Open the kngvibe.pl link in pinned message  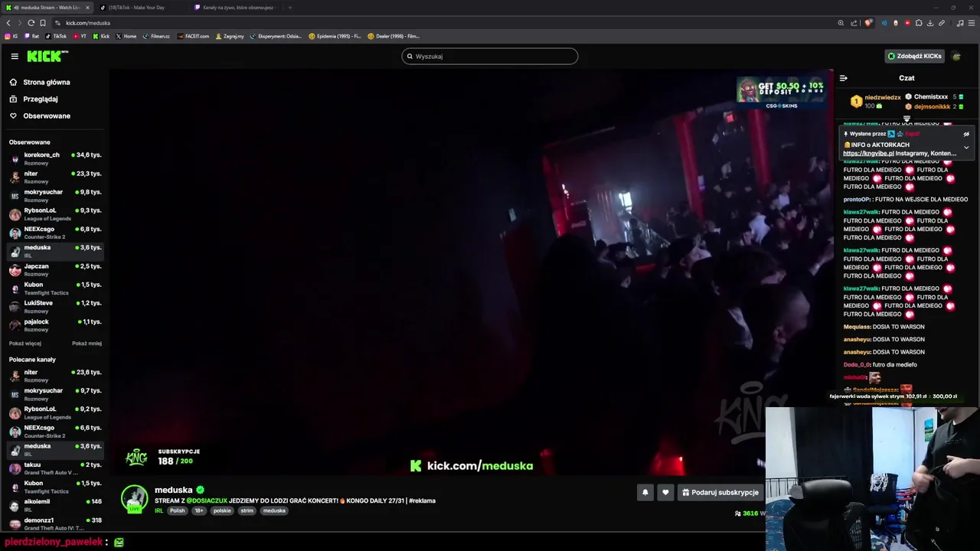868,153
